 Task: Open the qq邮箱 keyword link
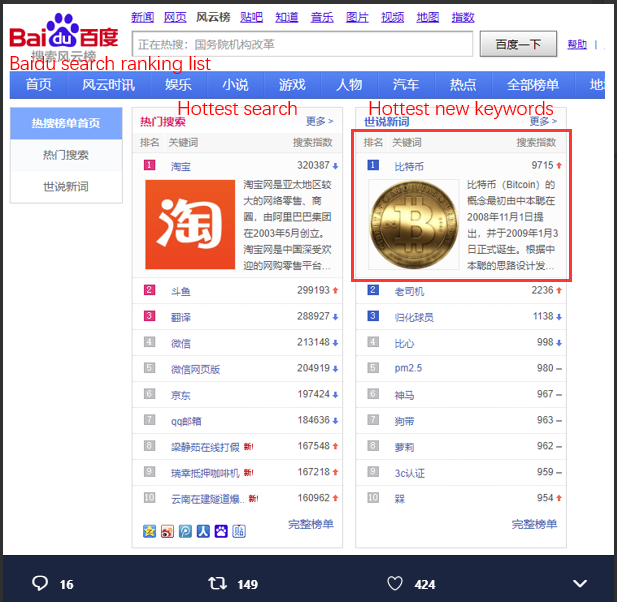pos(186,421)
